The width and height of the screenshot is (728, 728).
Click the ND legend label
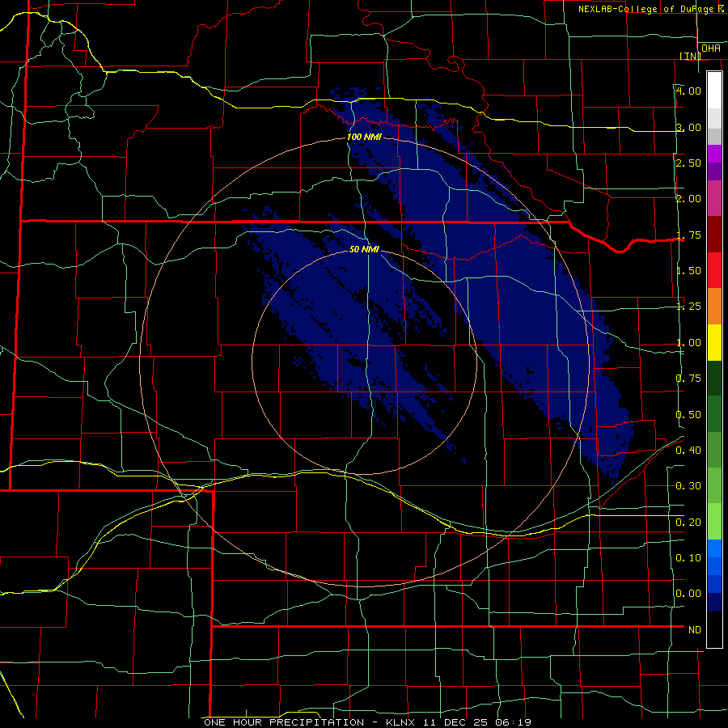pyautogui.click(x=695, y=630)
